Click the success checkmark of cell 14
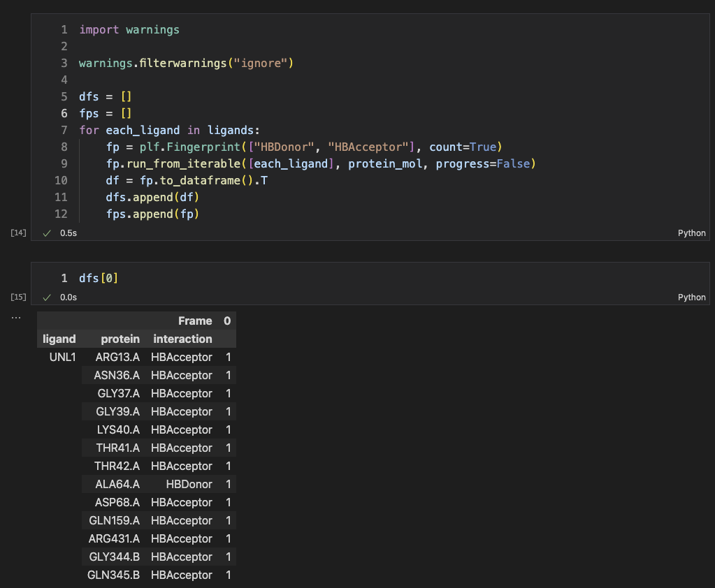The width and height of the screenshot is (715, 588). 47,233
